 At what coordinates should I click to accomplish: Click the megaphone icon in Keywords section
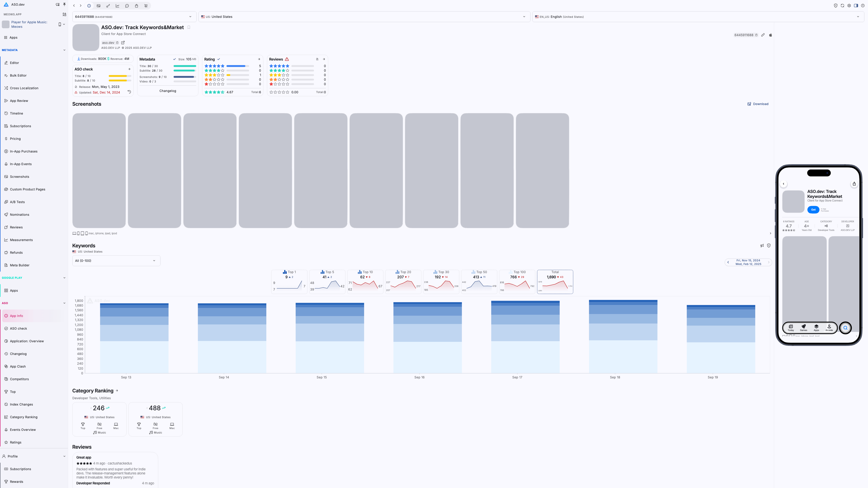(762, 246)
